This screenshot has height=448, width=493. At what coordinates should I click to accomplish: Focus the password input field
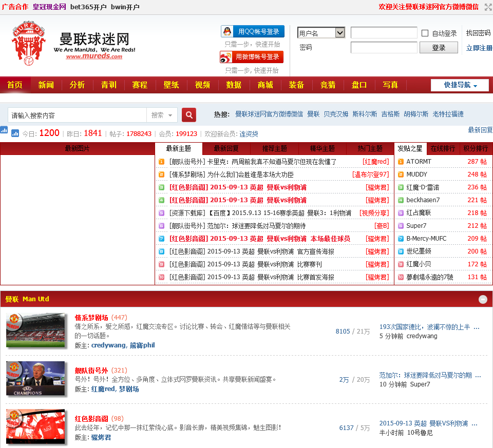pyautogui.click(x=384, y=47)
